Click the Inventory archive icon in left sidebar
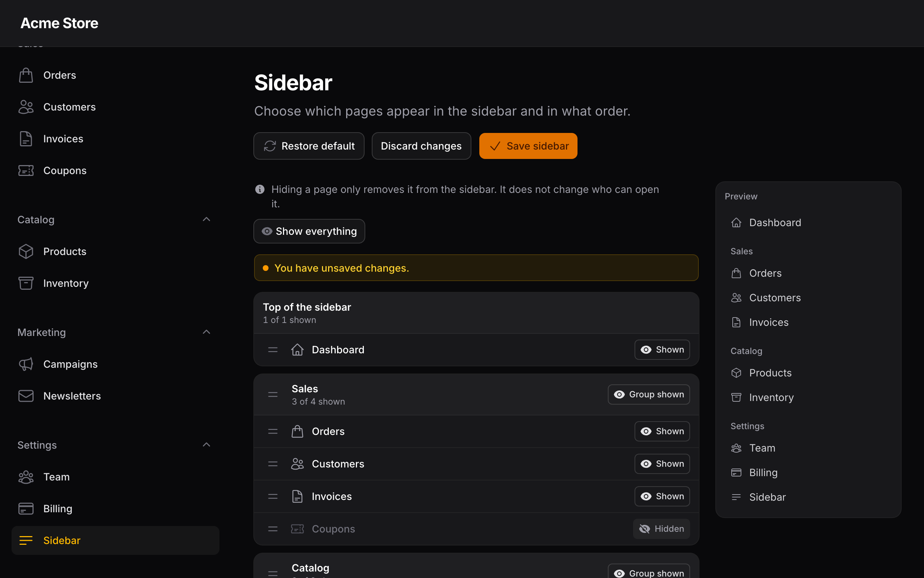This screenshot has height=578, width=924. click(x=26, y=283)
